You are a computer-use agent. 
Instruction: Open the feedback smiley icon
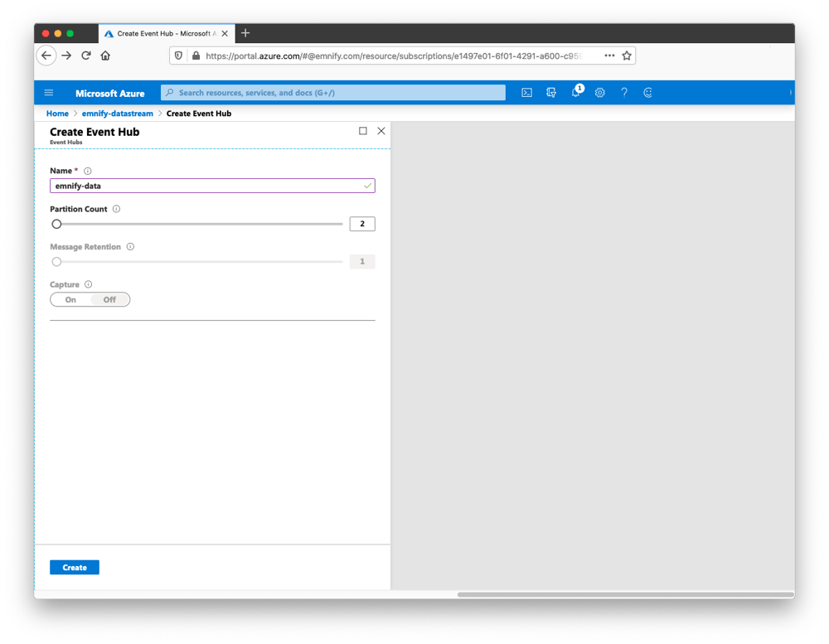coord(647,93)
